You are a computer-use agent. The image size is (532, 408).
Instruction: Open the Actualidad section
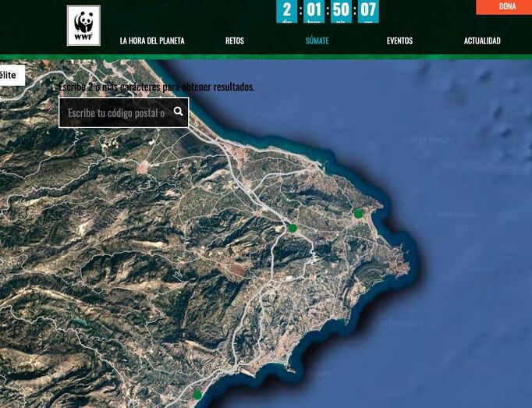point(482,41)
